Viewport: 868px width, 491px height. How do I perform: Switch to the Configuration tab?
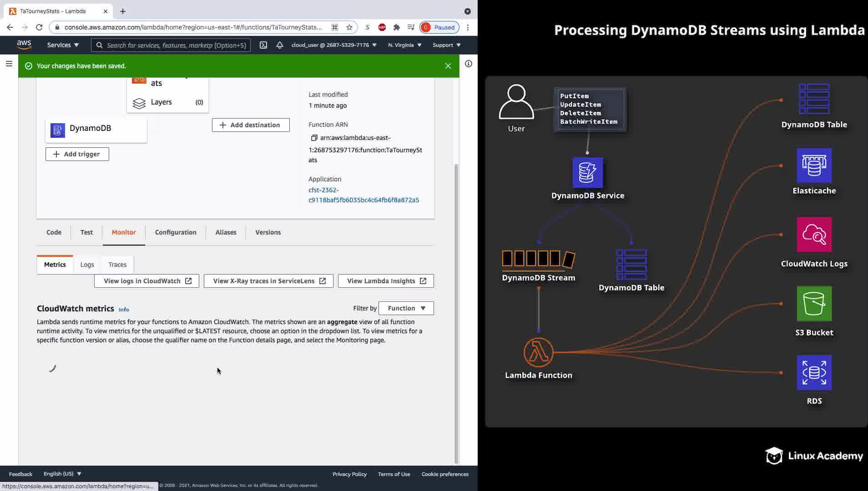[176, 232]
